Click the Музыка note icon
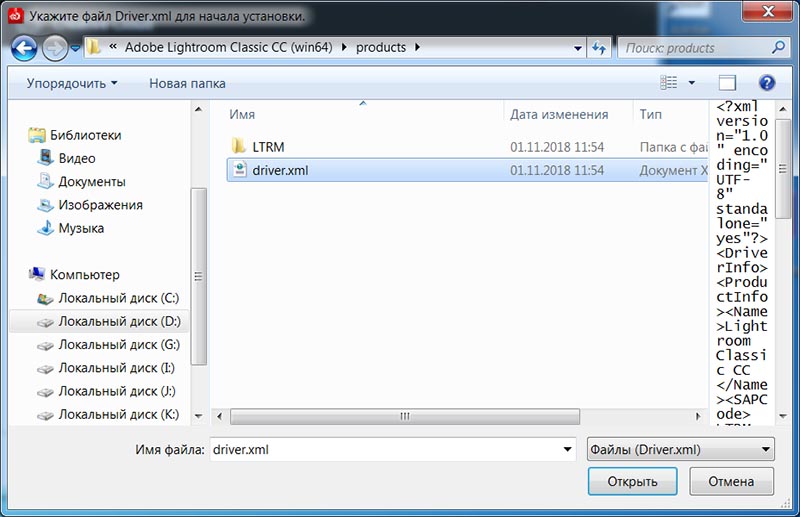The height and width of the screenshot is (517, 800). pyautogui.click(x=45, y=228)
